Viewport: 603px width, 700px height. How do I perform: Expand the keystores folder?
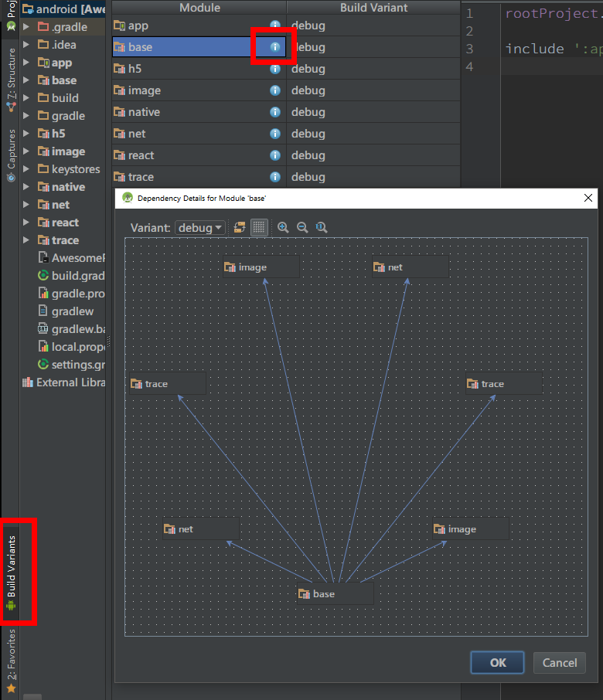(x=26, y=169)
